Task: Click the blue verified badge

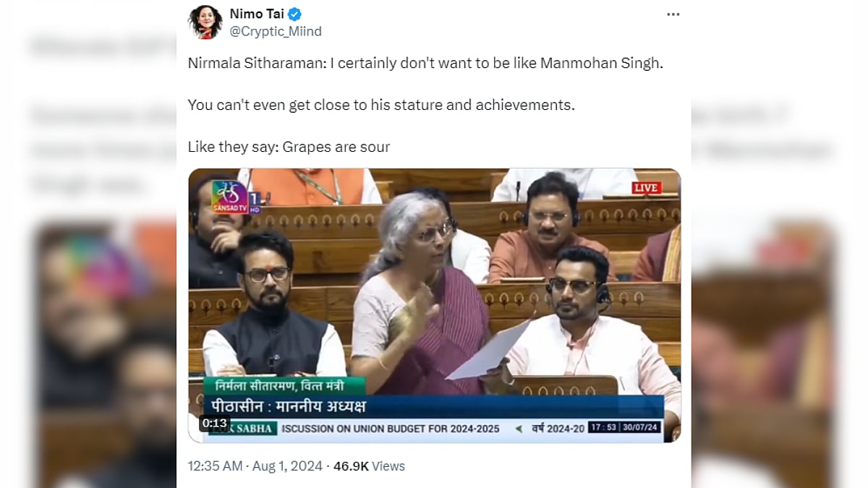Action: pos(295,14)
